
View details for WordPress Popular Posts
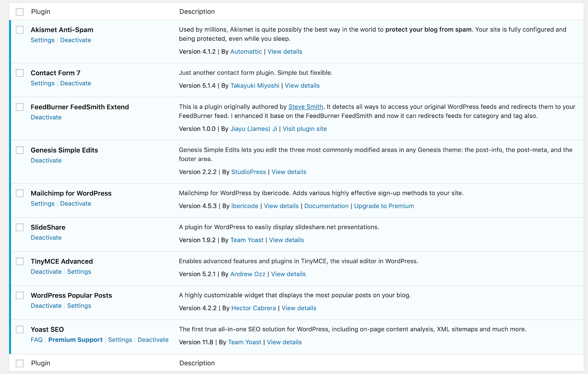pyautogui.click(x=299, y=308)
